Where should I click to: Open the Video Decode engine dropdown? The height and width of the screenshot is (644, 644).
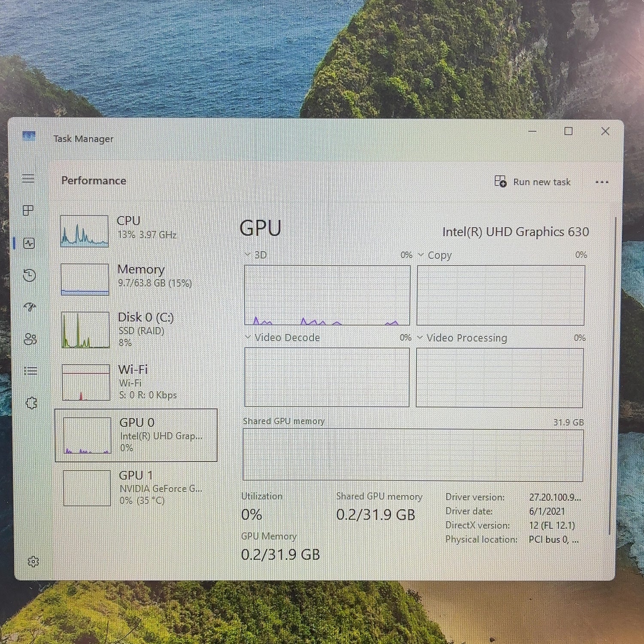pos(248,337)
